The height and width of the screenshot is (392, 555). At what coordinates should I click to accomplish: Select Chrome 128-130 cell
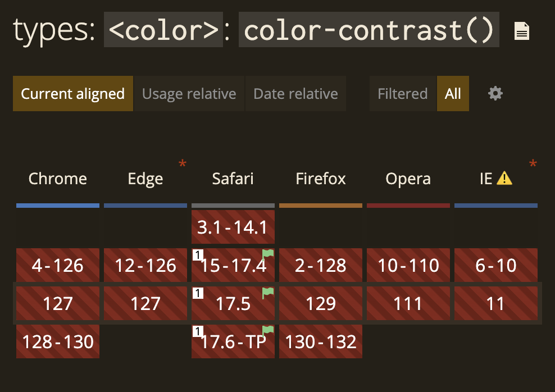pos(58,341)
